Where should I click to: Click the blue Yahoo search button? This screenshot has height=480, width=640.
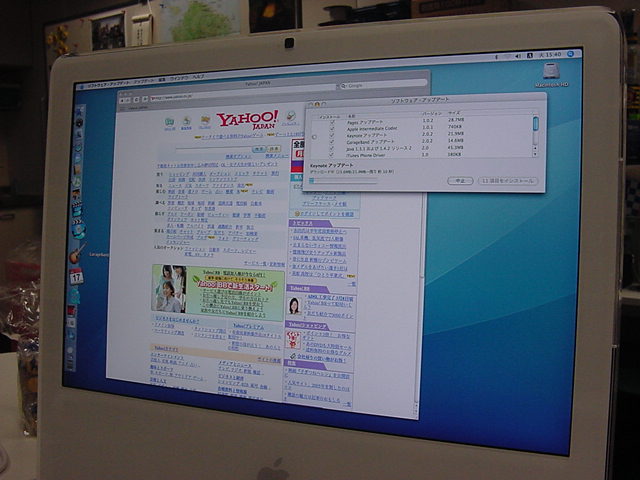[259, 149]
